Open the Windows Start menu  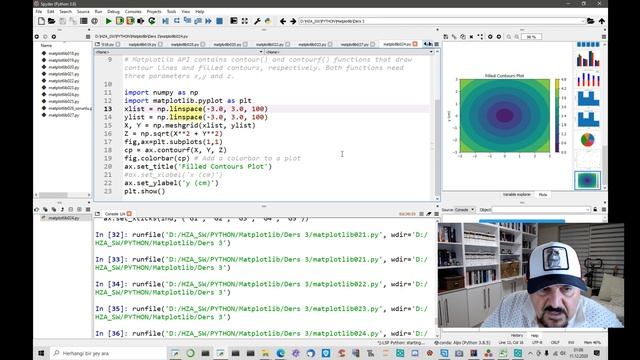41,353
